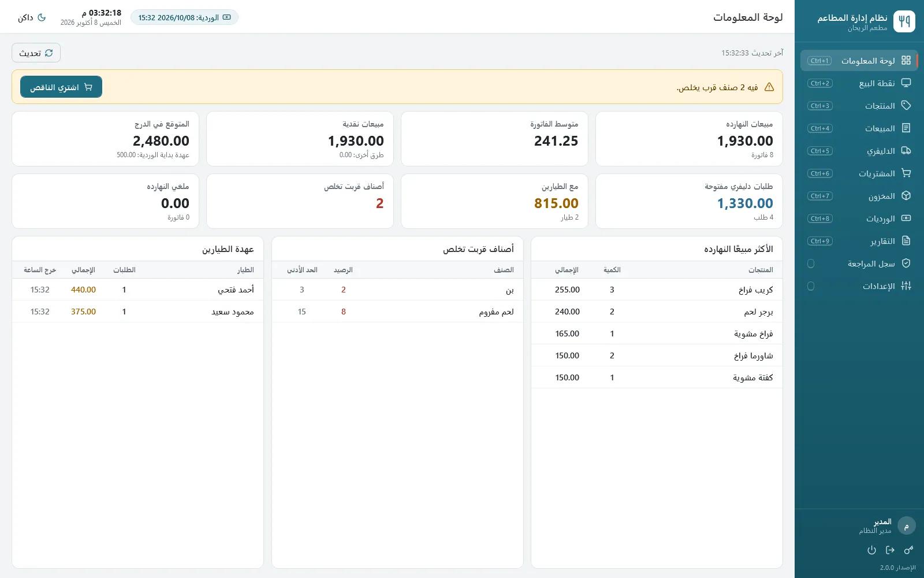The height and width of the screenshot is (578, 924).
Task: Click the أصناف قربت تخلص count card
Action: click(300, 201)
